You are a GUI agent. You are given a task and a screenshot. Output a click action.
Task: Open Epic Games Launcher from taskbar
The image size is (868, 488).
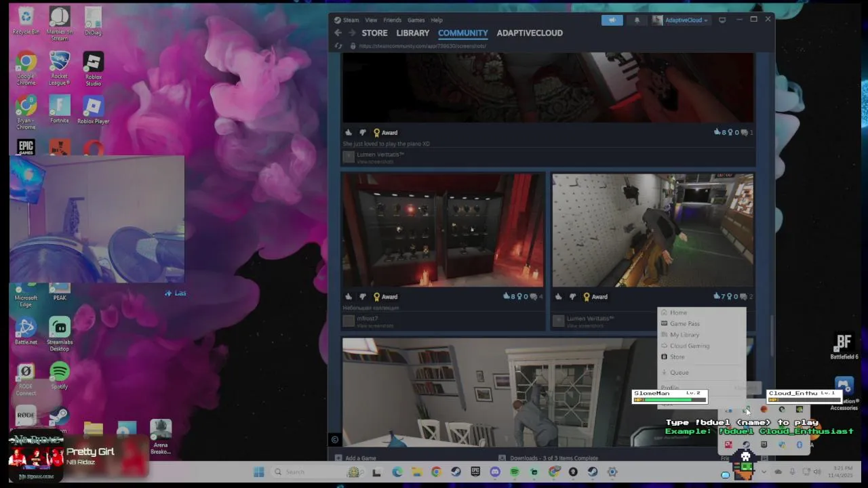pyautogui.click(x=475, y=472)
